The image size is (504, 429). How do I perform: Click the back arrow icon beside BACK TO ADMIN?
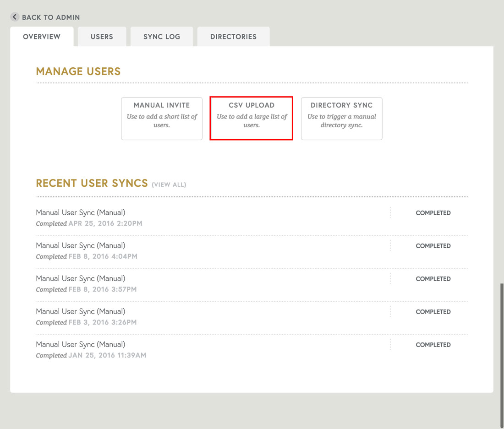(x=15, y=17)
